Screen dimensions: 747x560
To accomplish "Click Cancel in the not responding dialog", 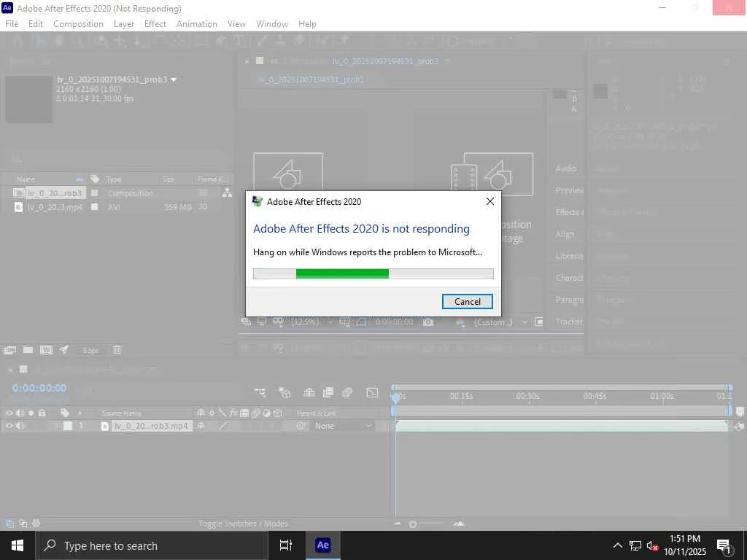I will pyautogui.click(x=467, y=301).
